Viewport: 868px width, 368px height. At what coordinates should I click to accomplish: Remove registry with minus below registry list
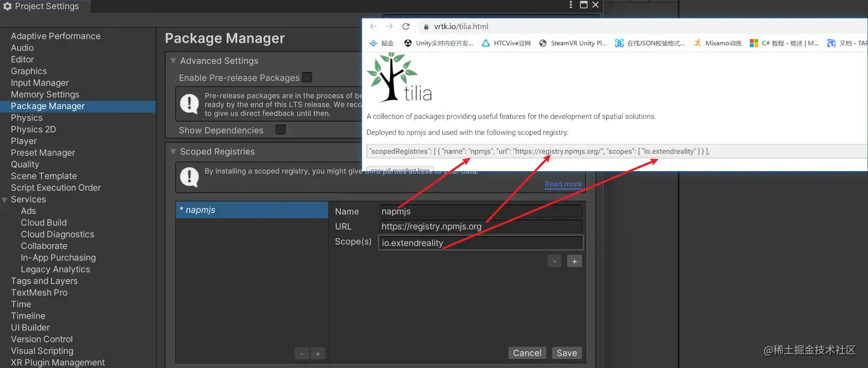tap(302, 354)
